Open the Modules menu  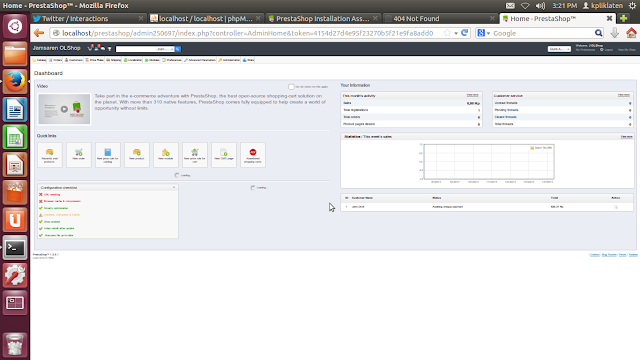pos(152,60)
